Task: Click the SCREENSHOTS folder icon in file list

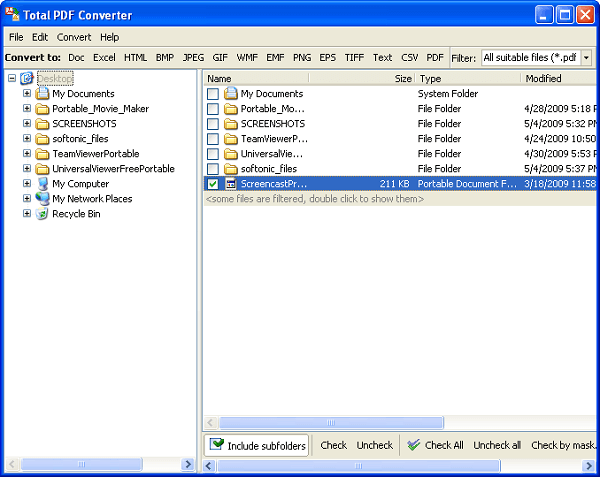Action: pyautogui.click(x=231, y=124)
